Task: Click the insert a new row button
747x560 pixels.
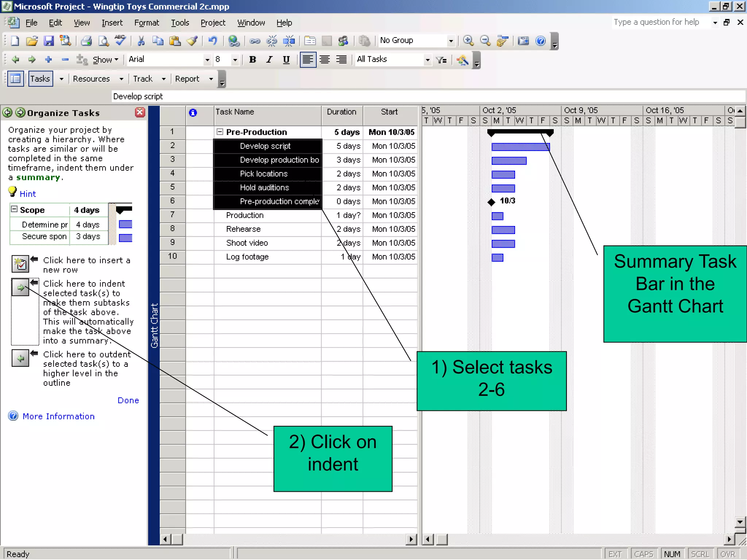Action: pos(20,264)
